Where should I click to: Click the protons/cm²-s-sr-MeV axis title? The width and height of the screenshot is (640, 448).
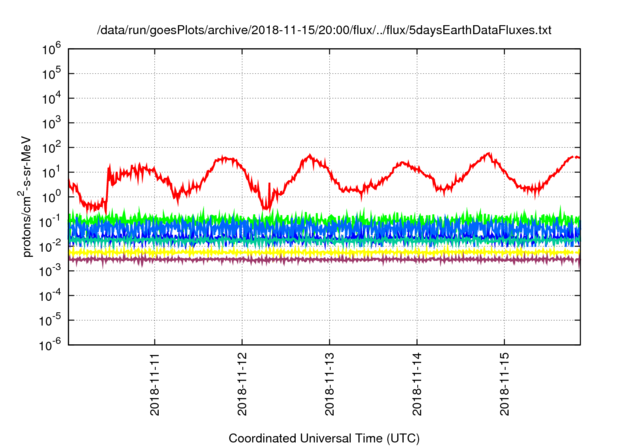[25, 197]
